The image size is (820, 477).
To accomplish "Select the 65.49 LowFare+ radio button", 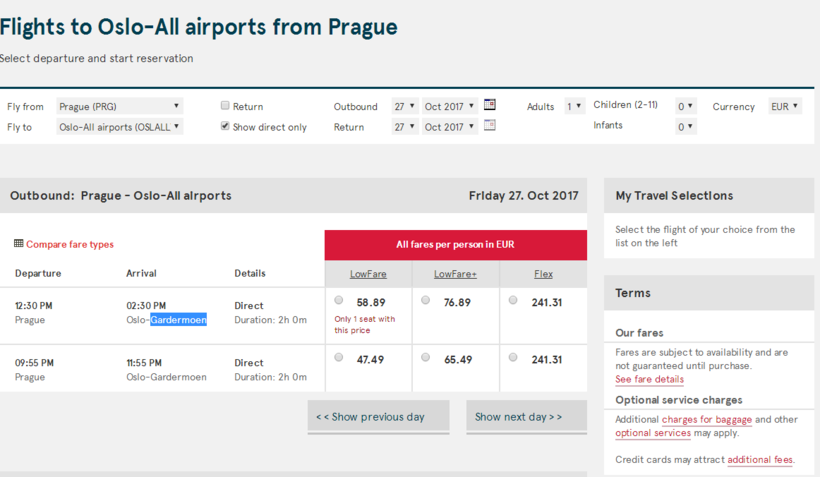I will coord(426,357).
